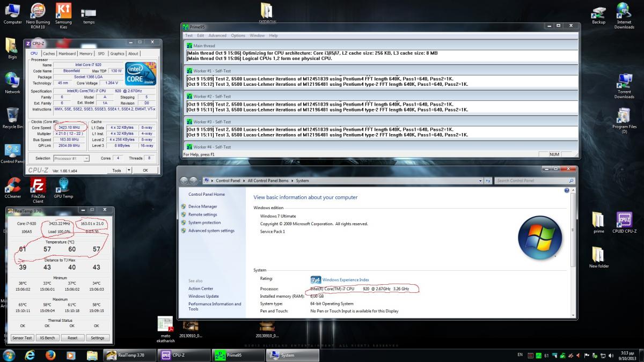The image size is (644, 362).
Task: Click the back arrow in System window
Action: tap(185, 181)
